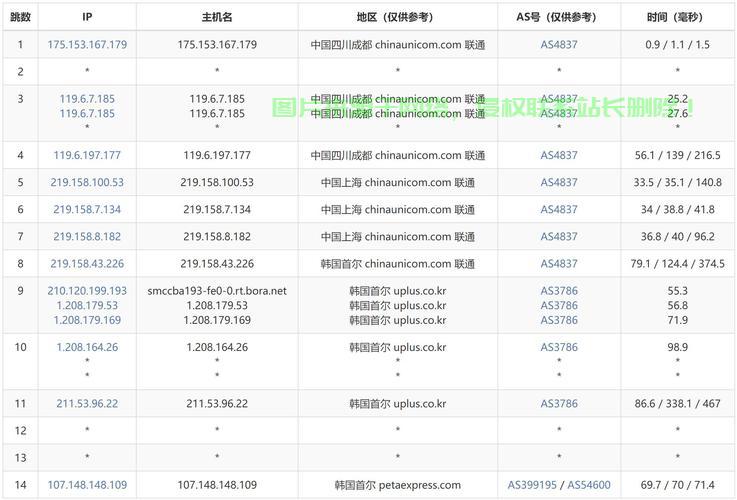Screen dimensions: 737x500
Task: Open AS4837 link in hop 4 row
Action: [559, 155]
